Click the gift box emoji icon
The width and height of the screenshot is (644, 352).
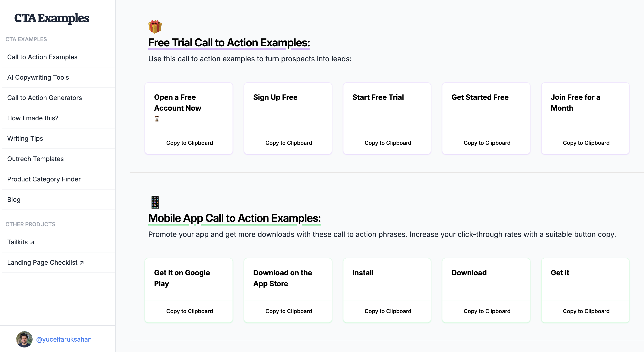click(155, 27)
